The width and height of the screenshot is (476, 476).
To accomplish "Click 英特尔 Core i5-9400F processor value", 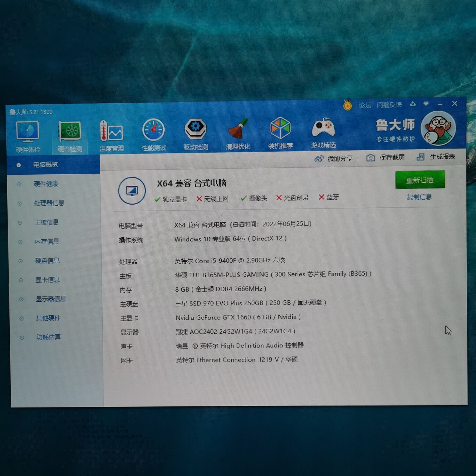I will tap(230, 260).
